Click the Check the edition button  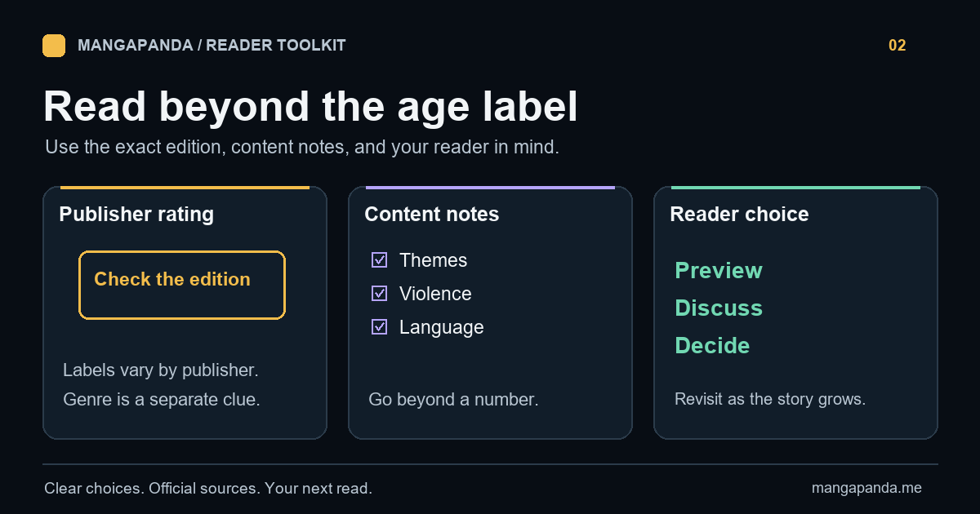(x=182, y=285)
